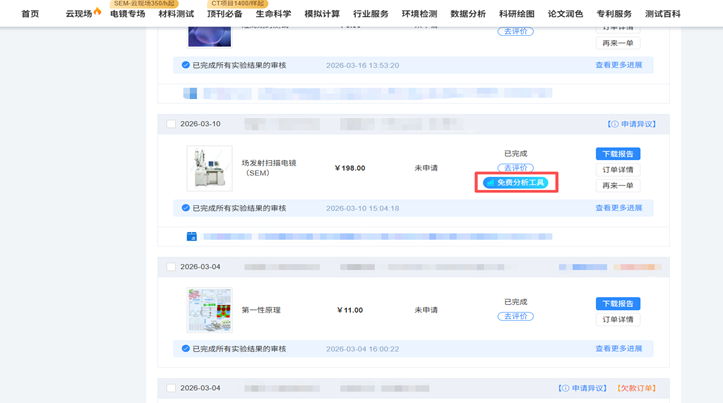Open the SEM microscope product thumbnail
723x403 pixels.
(210, 168)
